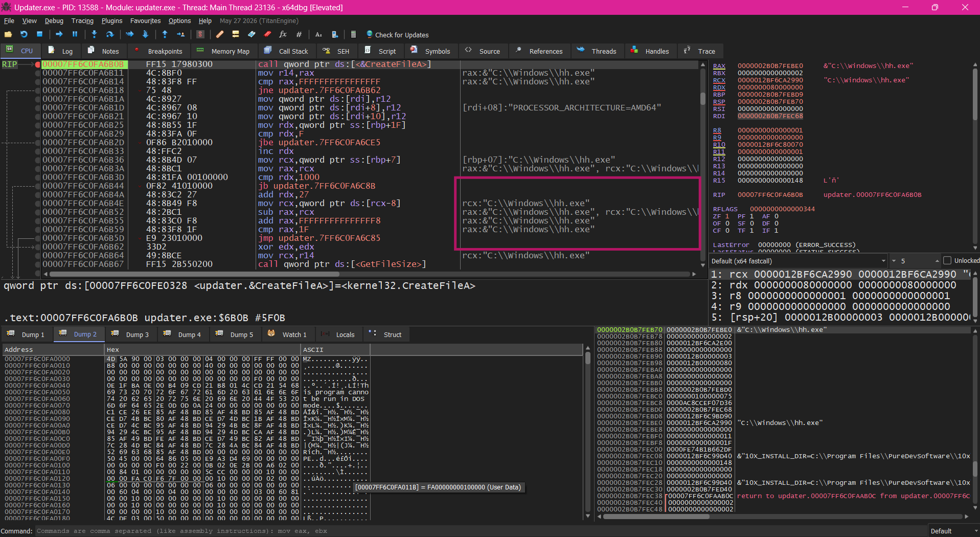Select the Watch 1 tab
Screen dimensions: 980x537
click(288, 334)
